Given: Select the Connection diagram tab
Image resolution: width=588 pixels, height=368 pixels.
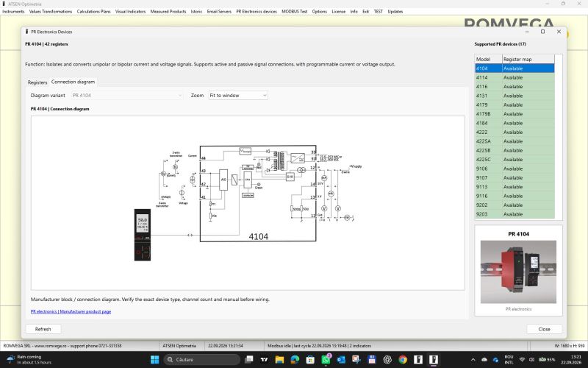Looking at the screenshot, I should pos(73,82).
